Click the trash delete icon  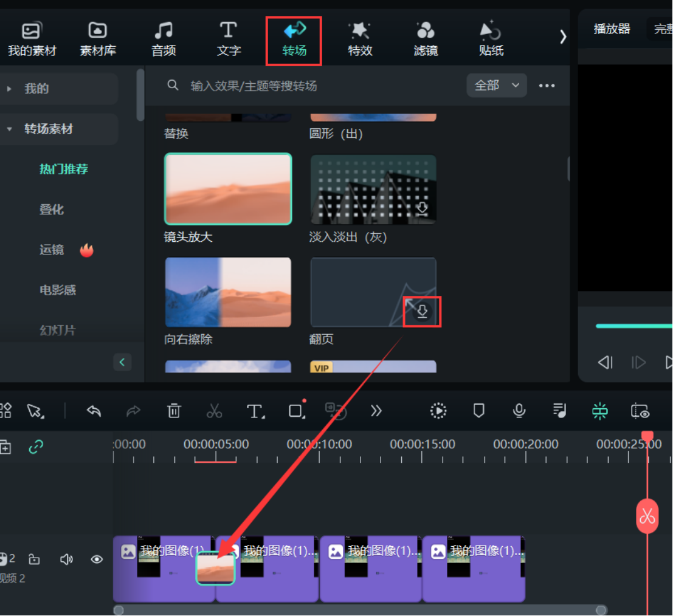tap(174, 411)
